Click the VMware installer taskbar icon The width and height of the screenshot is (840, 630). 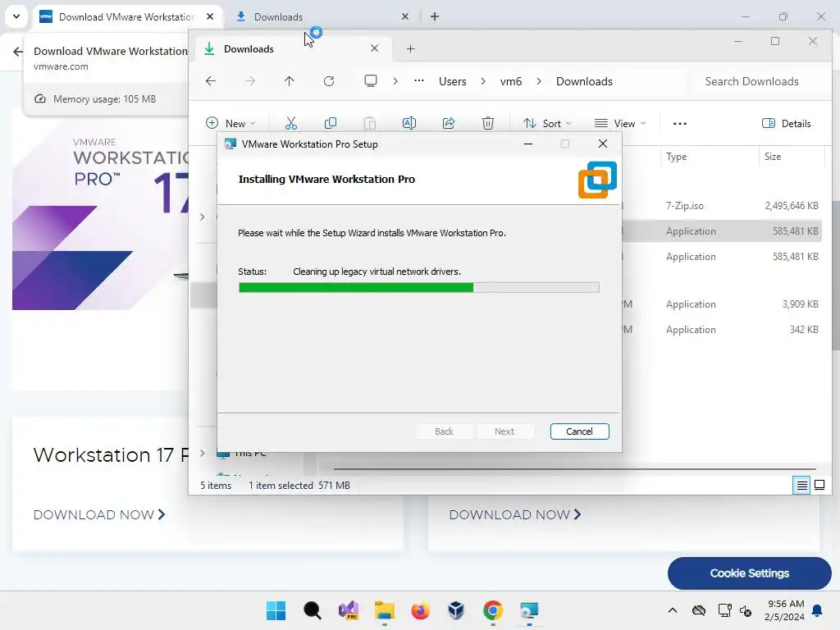(529, 610)
